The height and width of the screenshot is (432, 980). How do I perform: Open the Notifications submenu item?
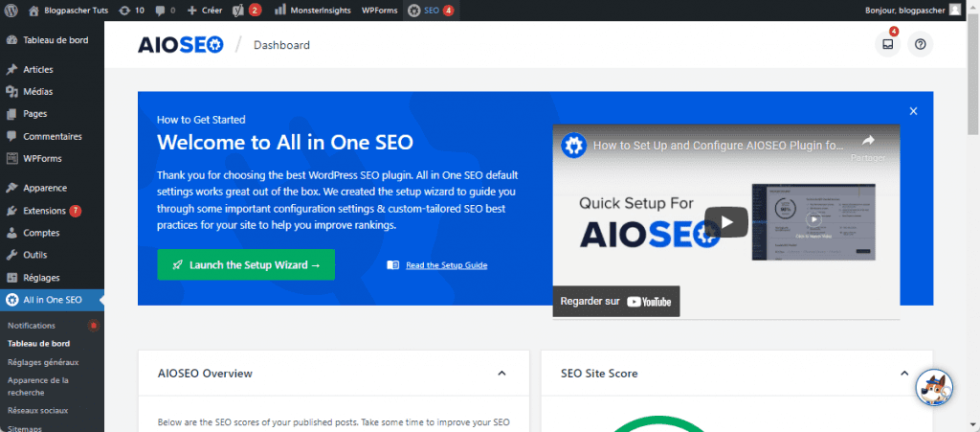pyautogui.click(x=32, y=326)
